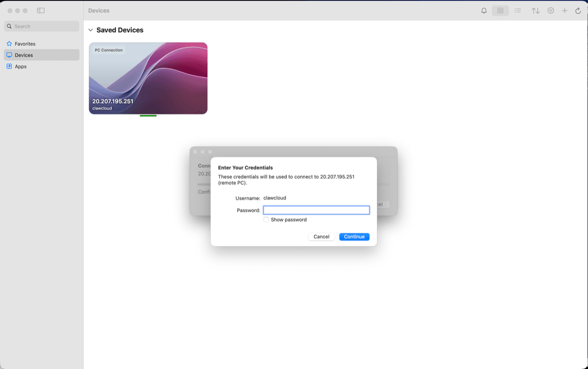Image resolution: width=588 pixels, height=369 pixels.
Task: Switch to the Apps section
Action: tap(22, 66)
